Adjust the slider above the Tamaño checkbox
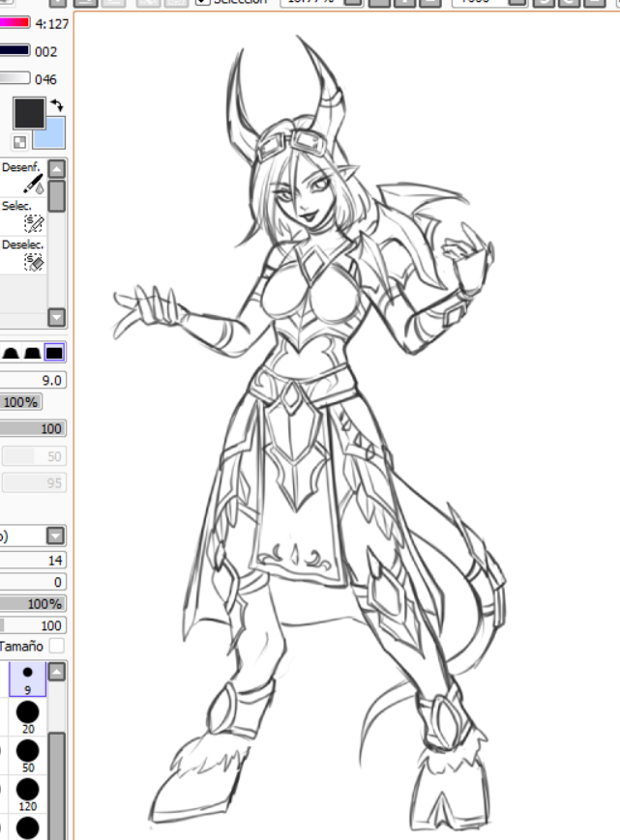 [33, 625]
